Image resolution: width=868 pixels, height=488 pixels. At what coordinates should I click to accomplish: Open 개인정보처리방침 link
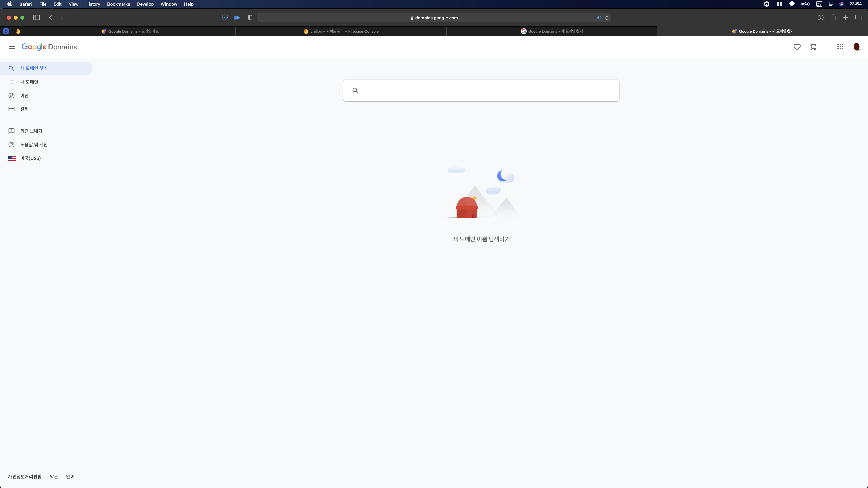[x=25, y=476]
